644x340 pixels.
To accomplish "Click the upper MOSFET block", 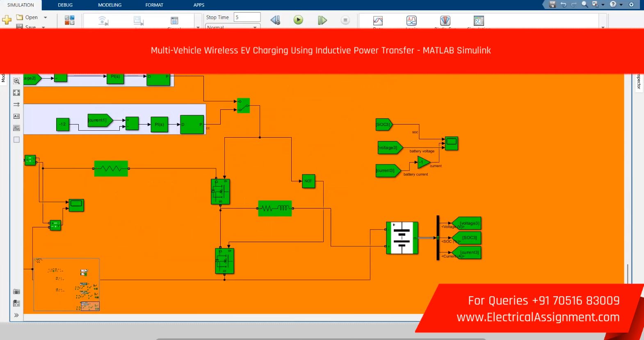I will 220,191.
